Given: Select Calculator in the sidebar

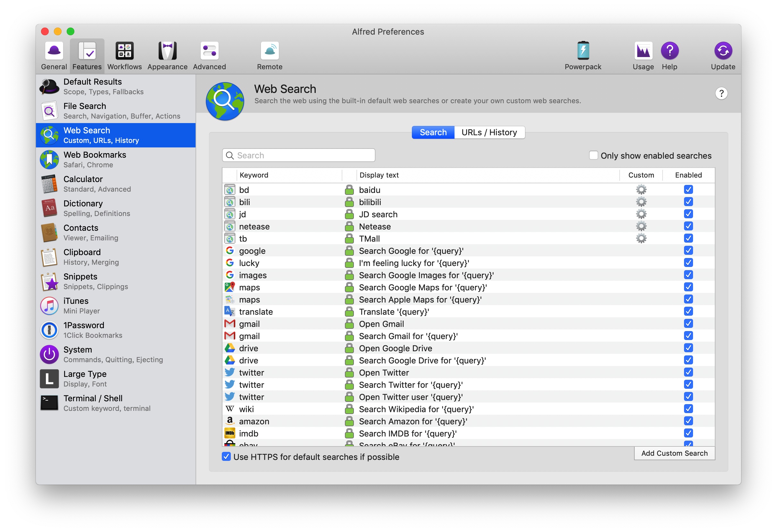Looking at the screenshot, I should pos(116,184).
